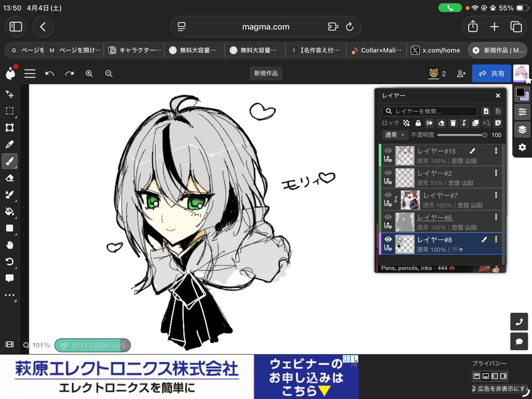This screenshot has width=532, height=399.
Task: Open the adjustments sliders icon on the right
Action: point(522,112)
